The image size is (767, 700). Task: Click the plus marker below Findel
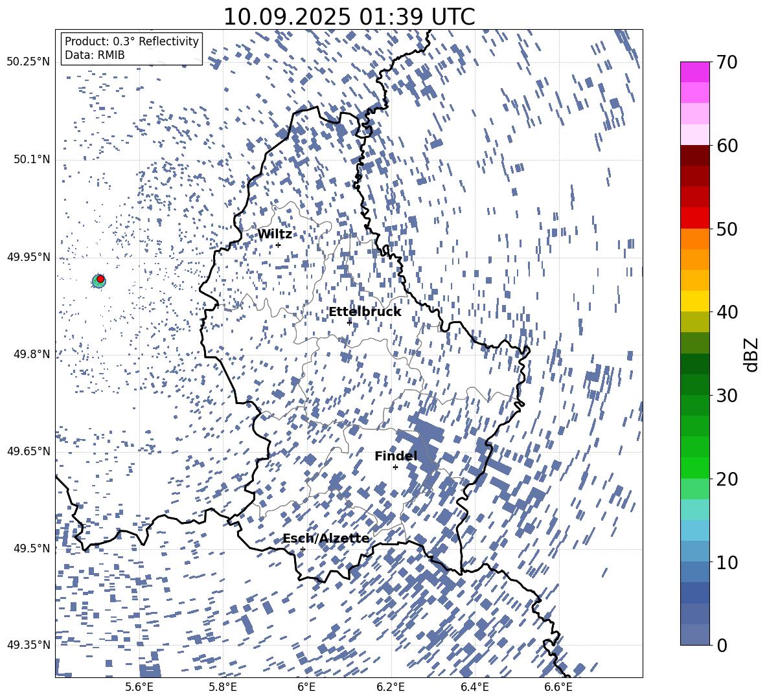395,468
